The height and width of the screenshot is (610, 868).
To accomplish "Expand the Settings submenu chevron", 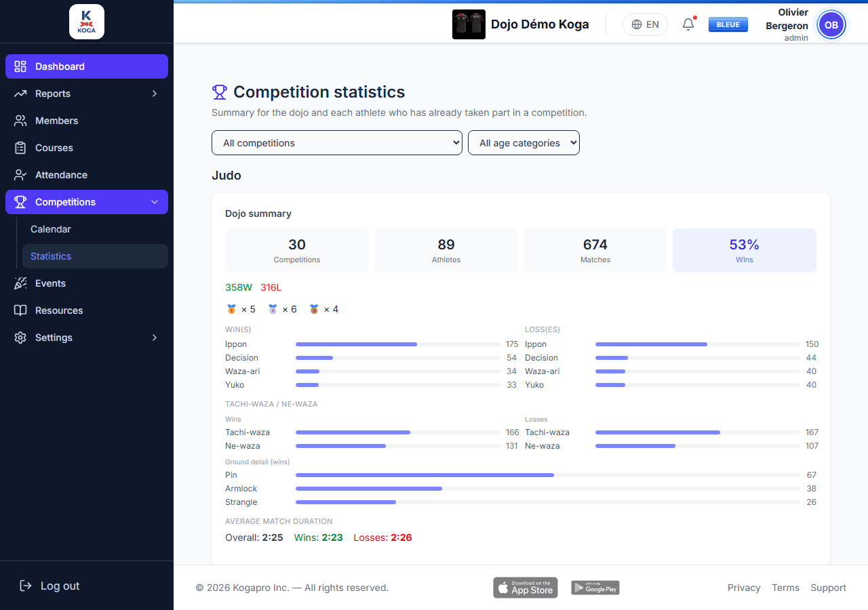I will 155,338.
